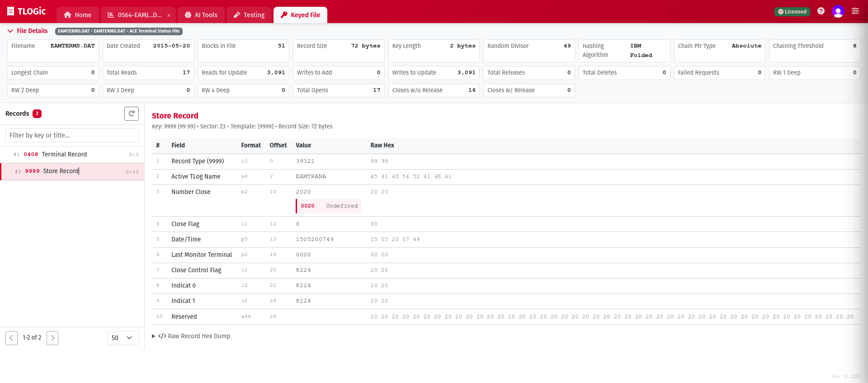This screenshot has height=383, width=868.
Task: Click the Raw Hex column header
Action: (x=382, y=145)
